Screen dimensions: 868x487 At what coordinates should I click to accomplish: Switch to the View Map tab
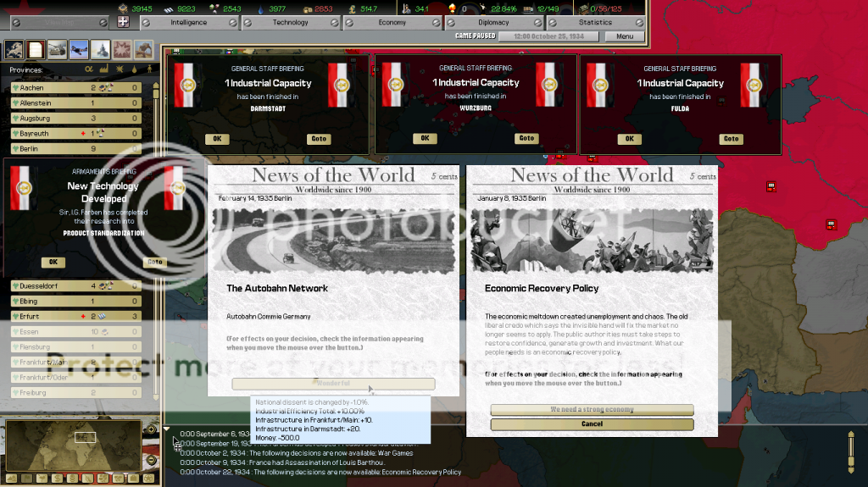(x=59, y=23)
